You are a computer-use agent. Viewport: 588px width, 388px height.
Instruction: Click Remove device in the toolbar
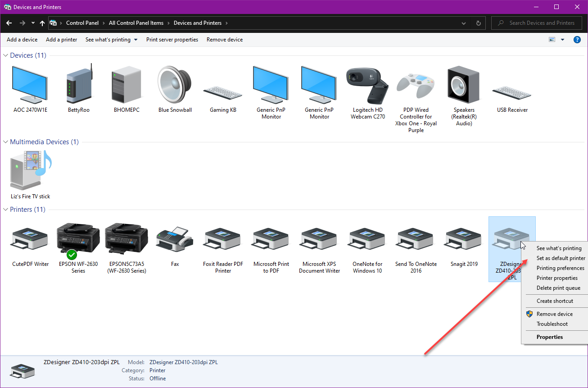[225, 40]
